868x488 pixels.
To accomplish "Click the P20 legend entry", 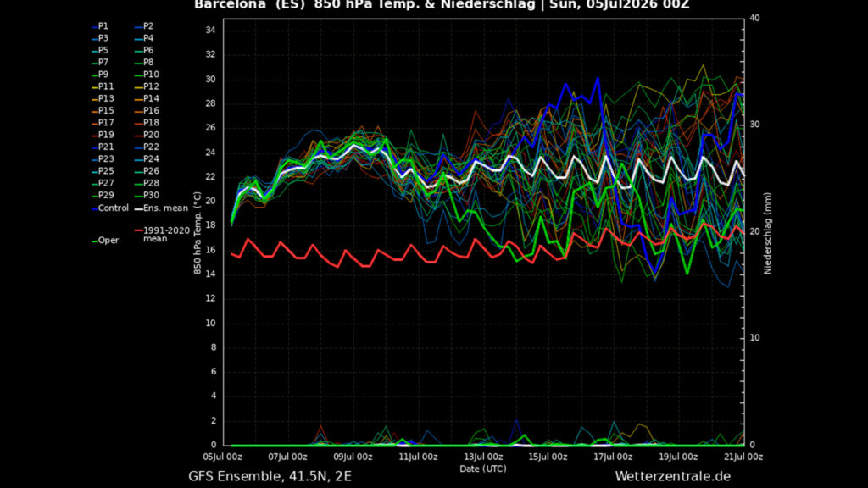I will pyautogui.click(x=147, y=135).
